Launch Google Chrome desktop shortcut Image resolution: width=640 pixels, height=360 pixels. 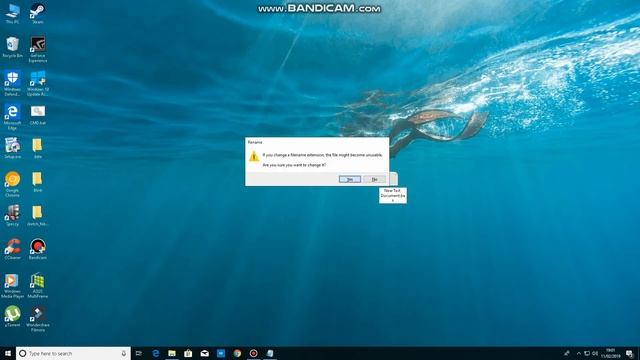12,184
